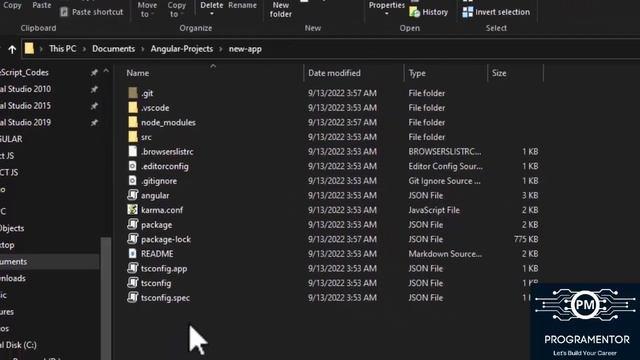Click the karma.conf JavaScript file icon
Screen dimensions: 640x360
[133, 210]
